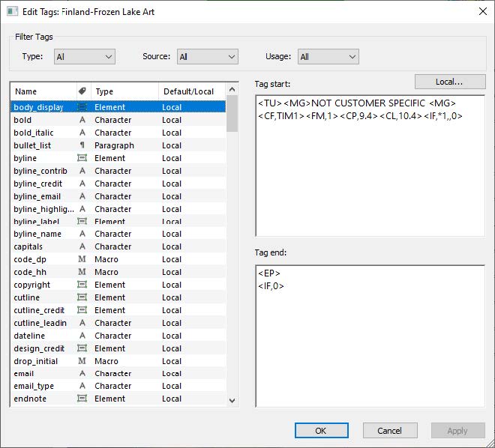Screen dimensions: 495x448
Task: Click the Macro icon beside drop_initial
Action: click(x=82, y=361)
